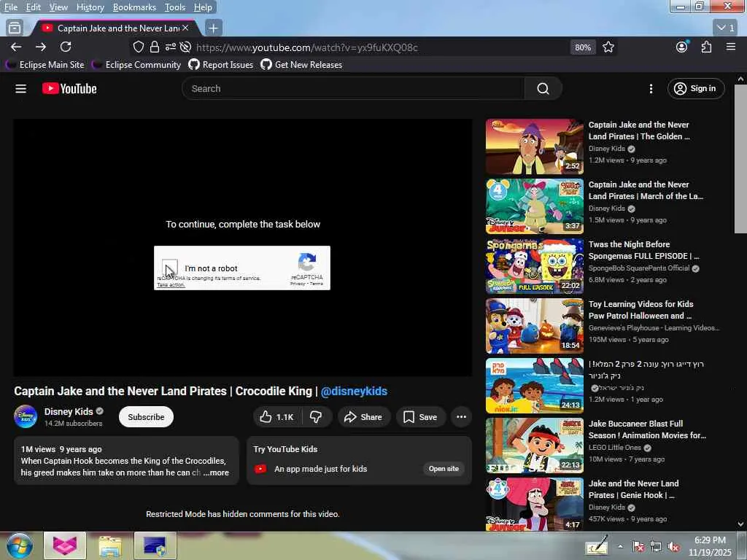Open the Edit menu
Viewport: 747px width, 560px height.
[33, 7]
